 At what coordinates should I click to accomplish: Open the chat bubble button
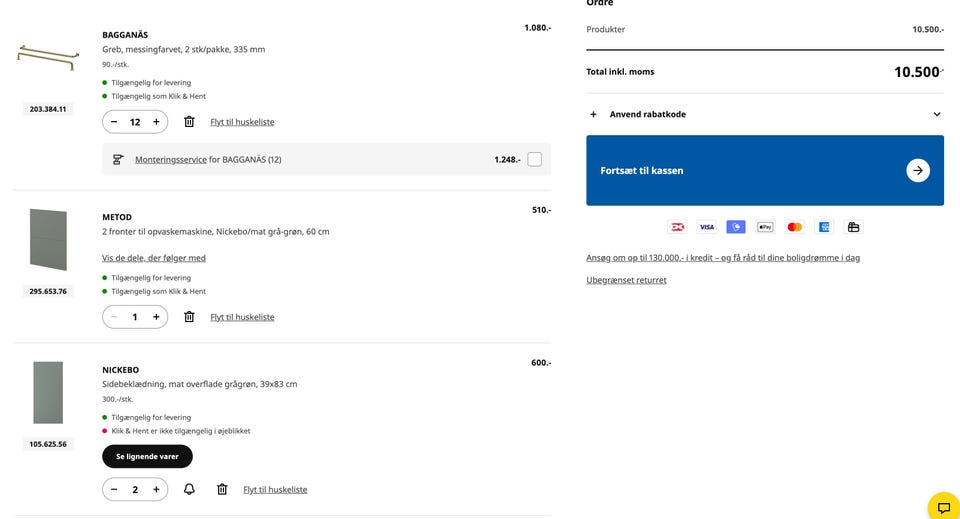(x=943, y=507)
